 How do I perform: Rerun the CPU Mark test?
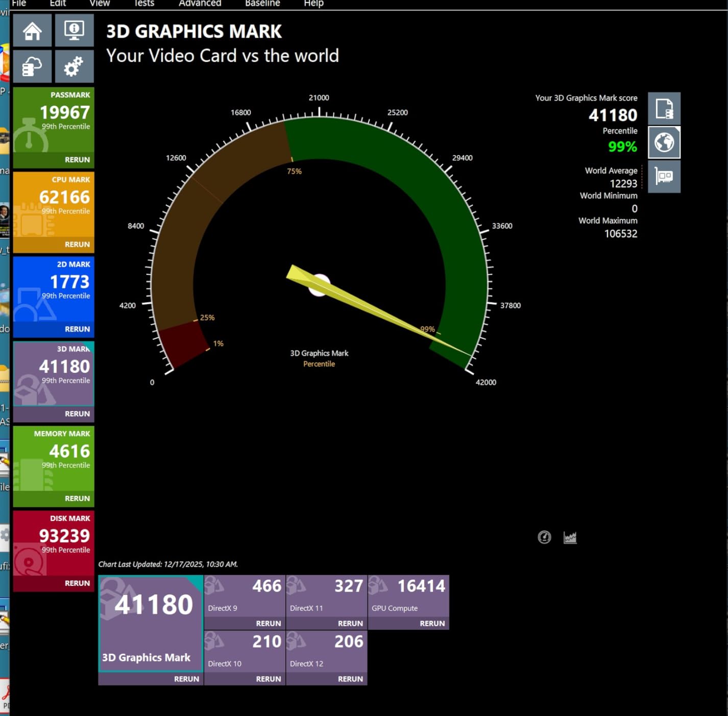tap(77, 245)
